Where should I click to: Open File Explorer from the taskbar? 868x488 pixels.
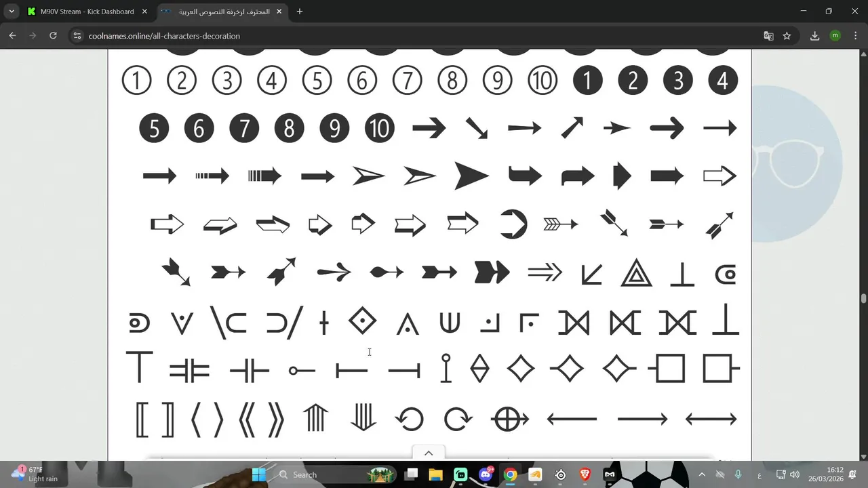pos(435,474)
